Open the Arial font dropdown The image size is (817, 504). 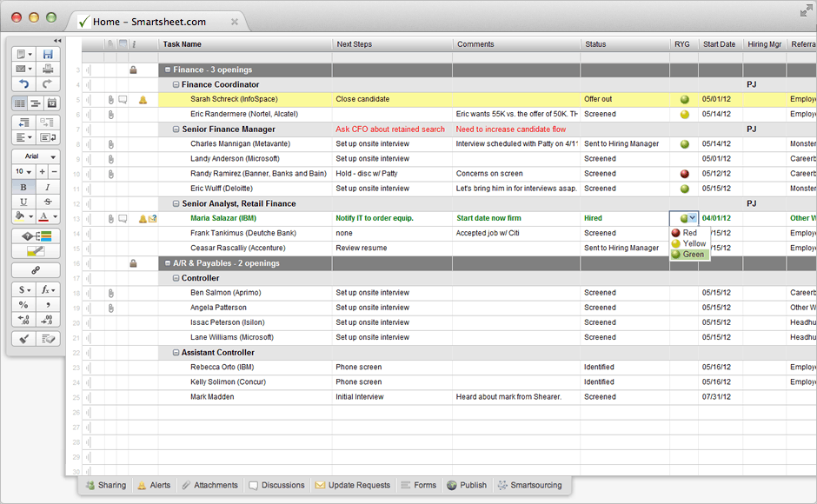[x=36, y=156]
